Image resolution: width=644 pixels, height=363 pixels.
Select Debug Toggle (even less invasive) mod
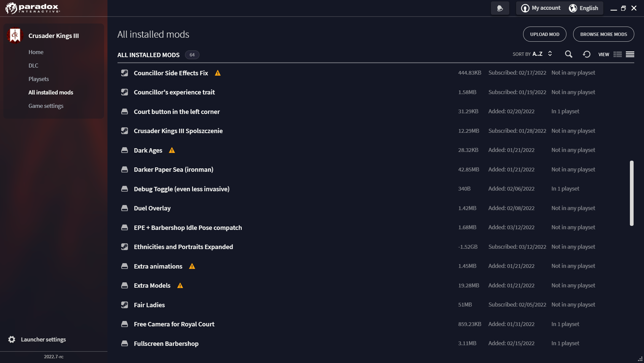coord(182,189)
